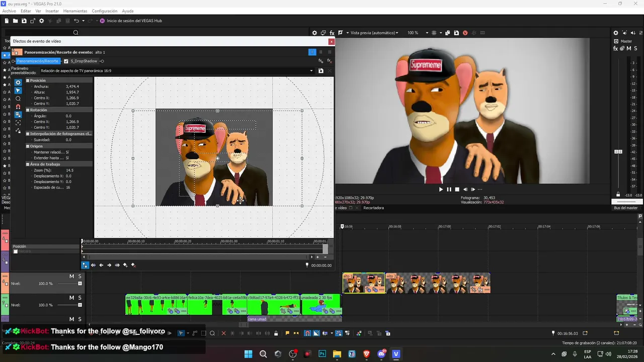Click the add effect to chain icon

point(321,61)
